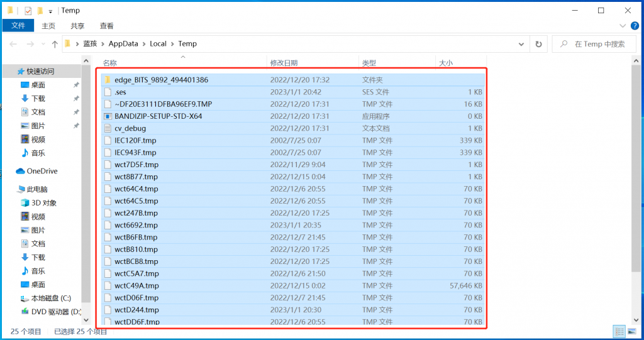
Task: Open the quick access toolbar customize dropdown
Action: pyautogui.click(x=50, y=11)
